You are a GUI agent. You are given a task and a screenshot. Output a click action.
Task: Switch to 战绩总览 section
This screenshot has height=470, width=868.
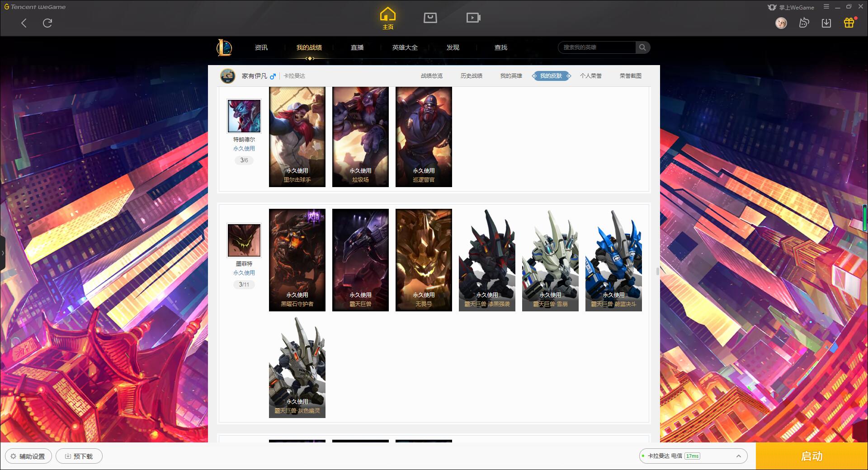pos(432,76)
